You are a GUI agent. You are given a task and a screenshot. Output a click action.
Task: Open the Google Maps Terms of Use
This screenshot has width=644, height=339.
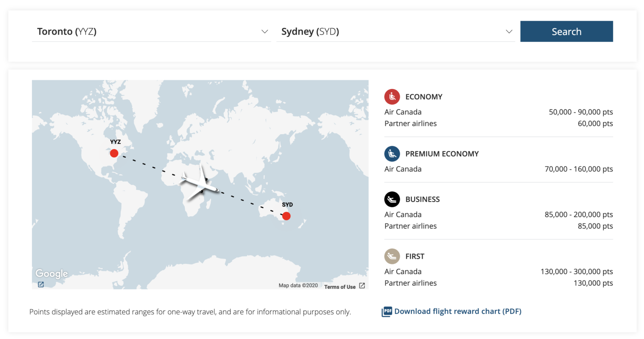click(340, 287)
